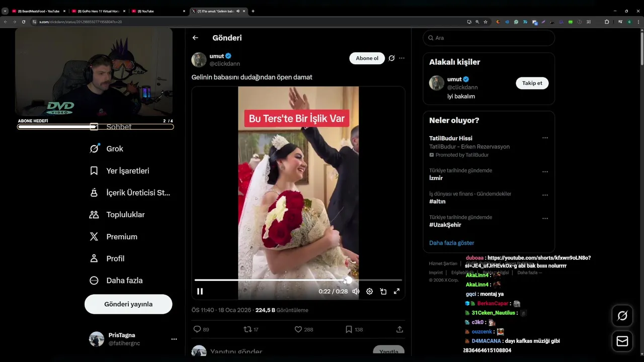Bookmark this page with the star icon
This screenshot has height=362, width=644.
[486, 22]
